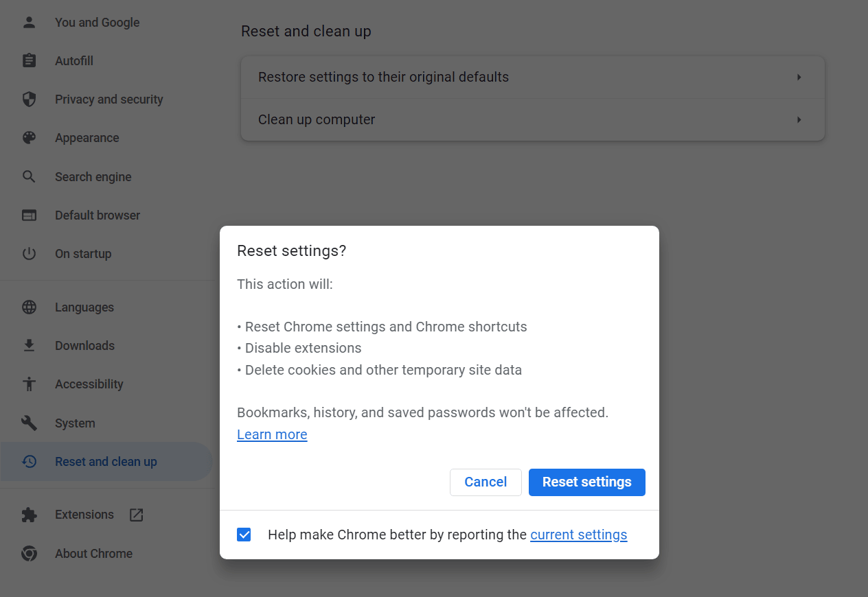The height and width of the screenshot is (597, 868).
Task: Click the On startup power icon
Action: 29,253
